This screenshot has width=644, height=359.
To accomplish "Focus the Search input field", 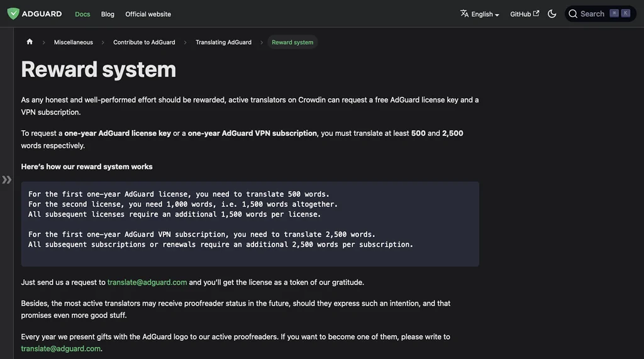I will 592,14.
